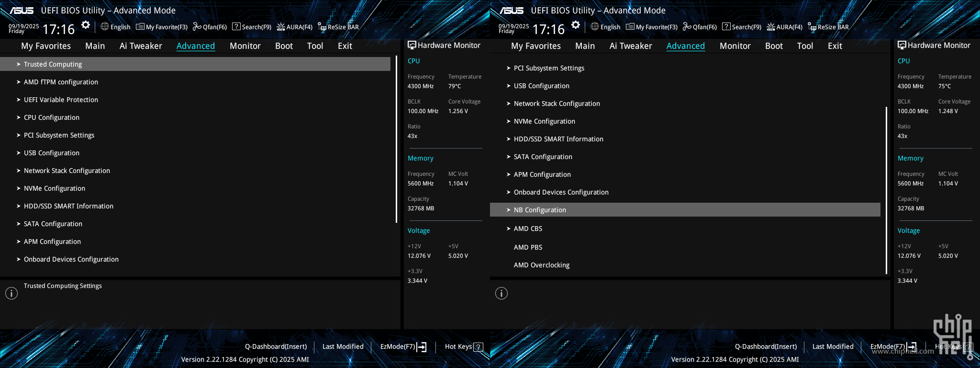Click Hardware Monitor icon in left BIOS screen
980x368 pixels.
(412, 45)
